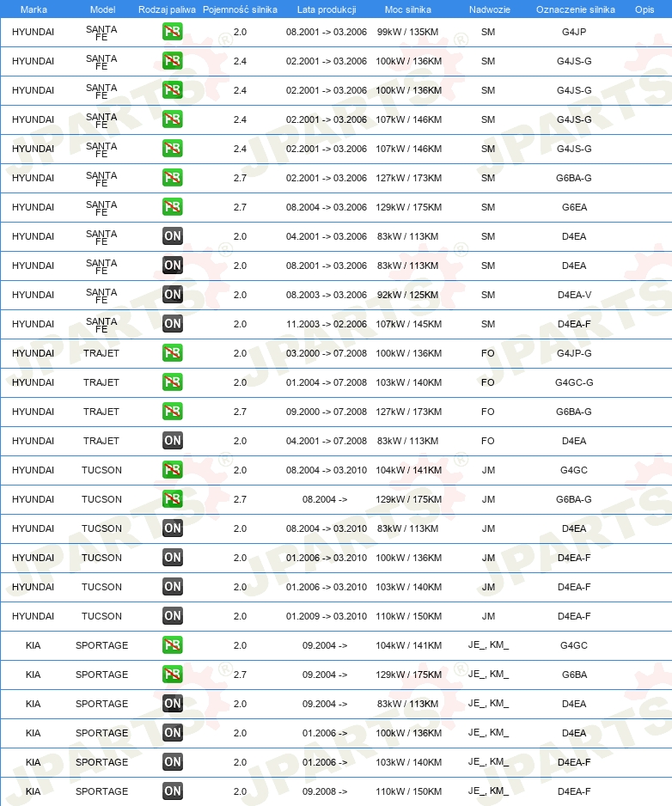Click petrol icon in Sportage G4GC row
Screen dimensions: 672x806
[x=172, y=645]
